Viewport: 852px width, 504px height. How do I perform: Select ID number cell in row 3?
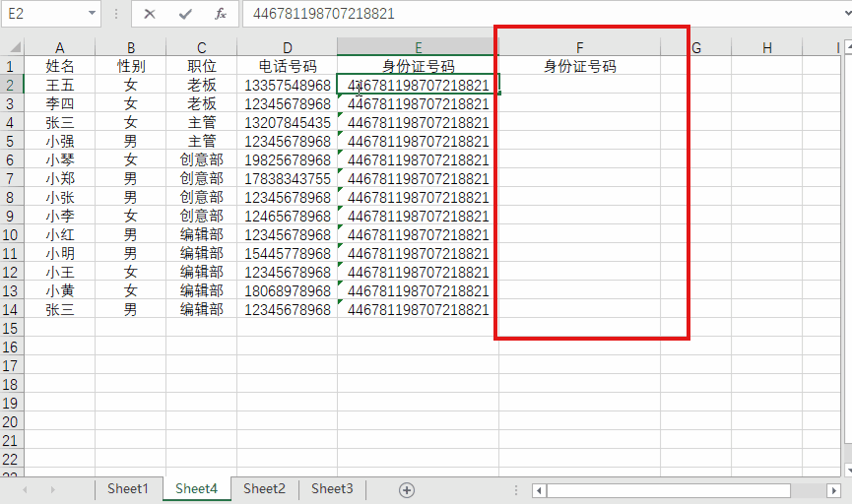[x=418, y=103]
